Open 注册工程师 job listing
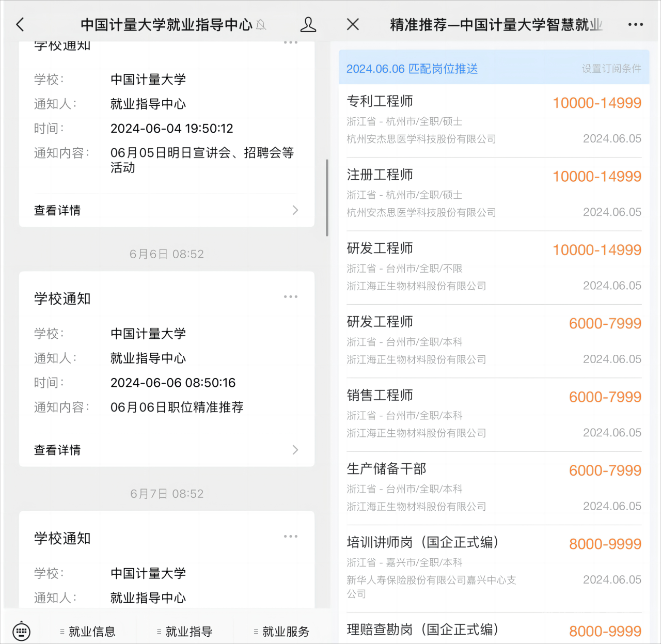 pos(494,194)
